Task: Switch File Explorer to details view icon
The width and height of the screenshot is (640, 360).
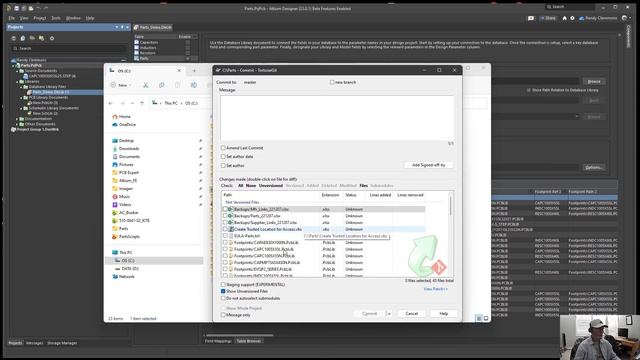Action: click(x=479, y=318)
